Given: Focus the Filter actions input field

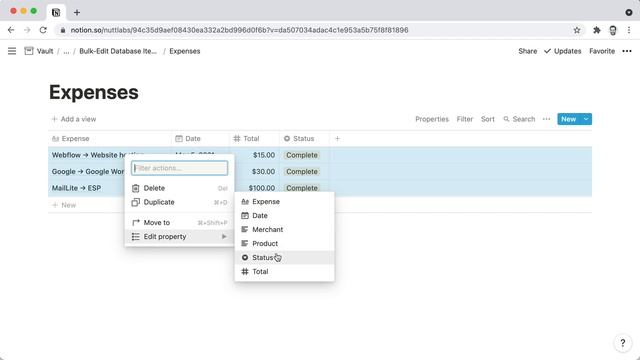Looking at the screenshot, I should click(x=180, y=168).
